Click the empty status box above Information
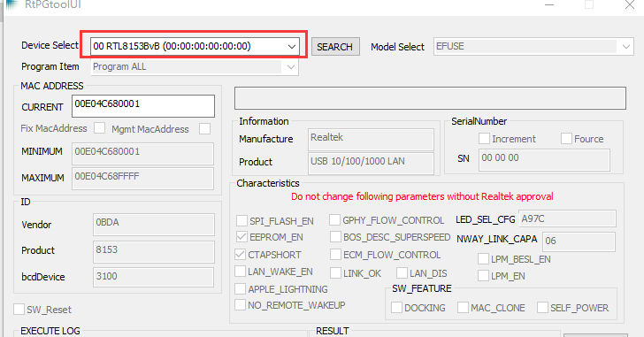 (x=431, y=98)
